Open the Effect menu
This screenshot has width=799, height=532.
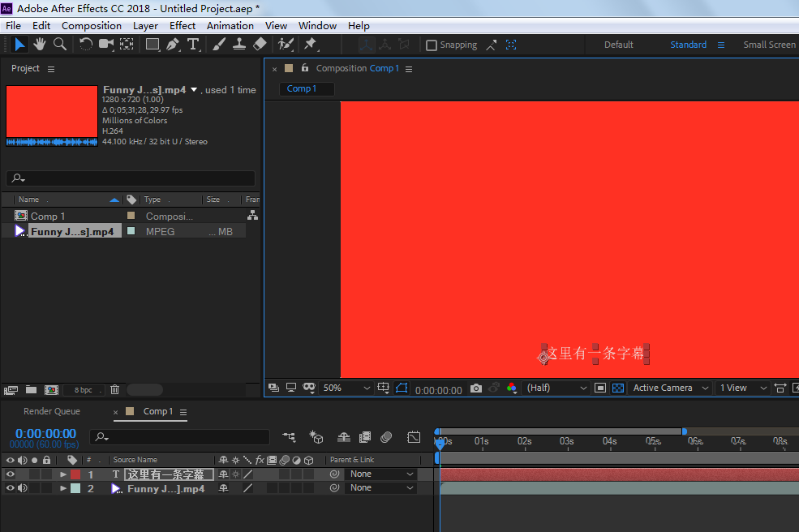click(183, 25)
